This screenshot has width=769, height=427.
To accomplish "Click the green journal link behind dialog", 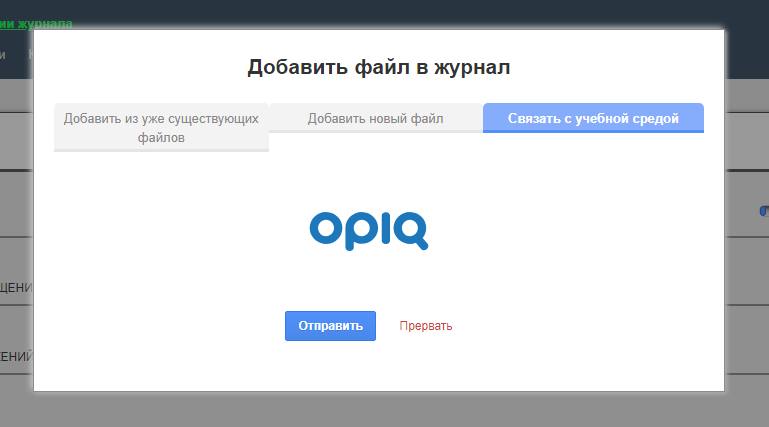I will pos(36,24).
